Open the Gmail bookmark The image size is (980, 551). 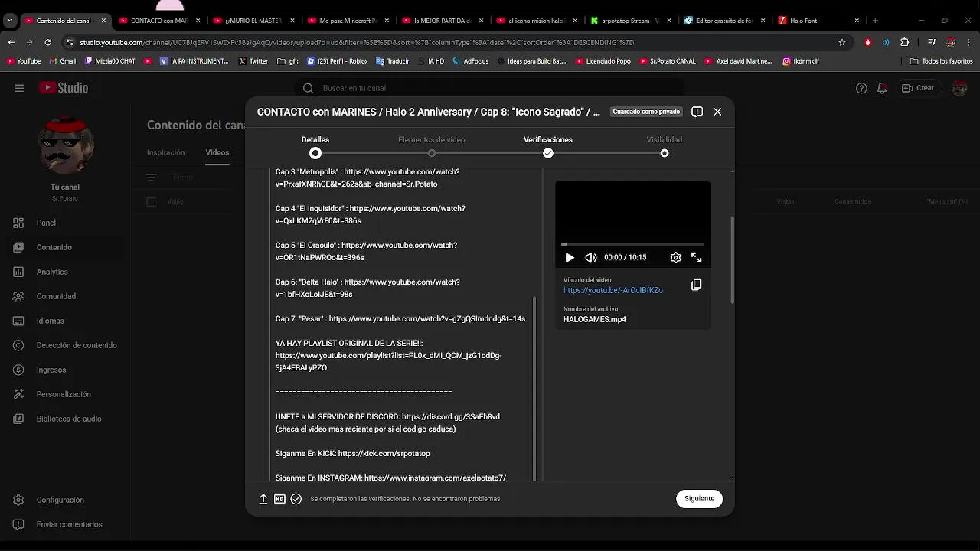pos(62,61)
